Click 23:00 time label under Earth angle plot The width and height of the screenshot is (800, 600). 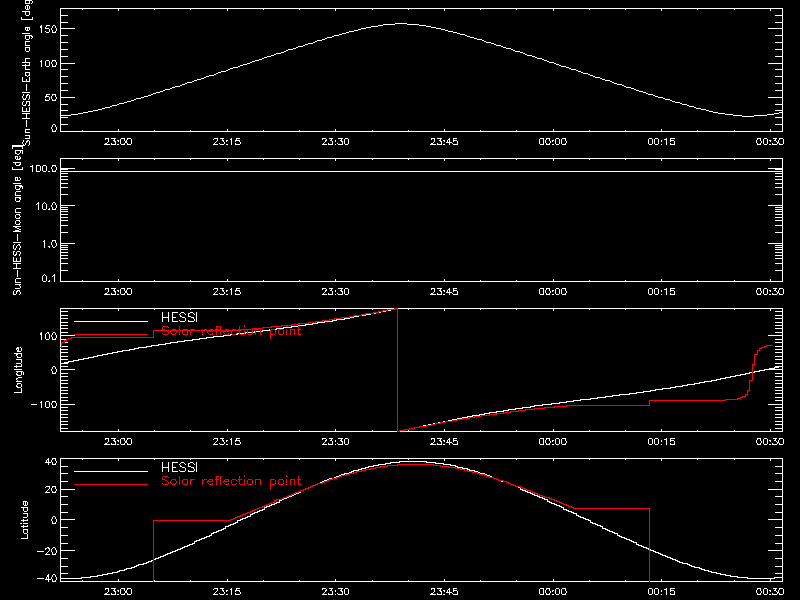[118, 141]
